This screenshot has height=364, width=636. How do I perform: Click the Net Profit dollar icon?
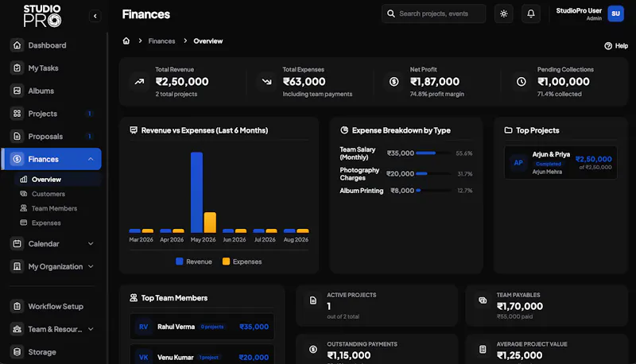[x=394, y=82]
